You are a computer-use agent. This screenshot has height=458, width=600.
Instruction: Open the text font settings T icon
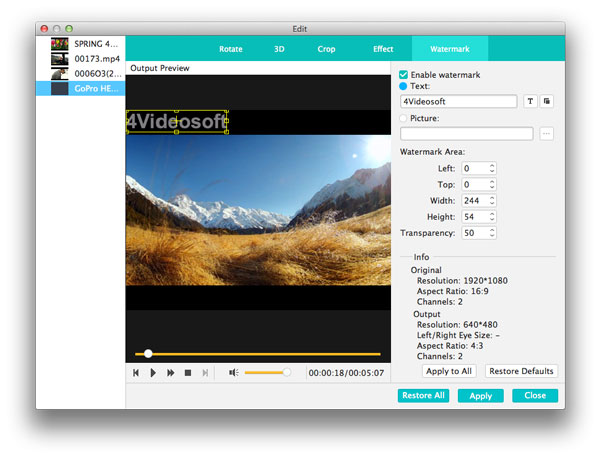(530, 101)
